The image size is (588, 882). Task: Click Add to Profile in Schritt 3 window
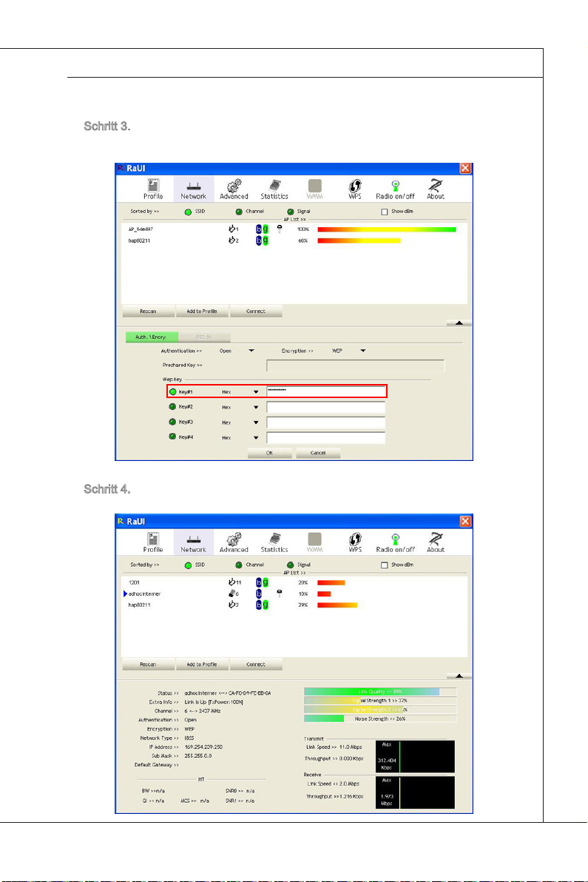pos(202,311)
